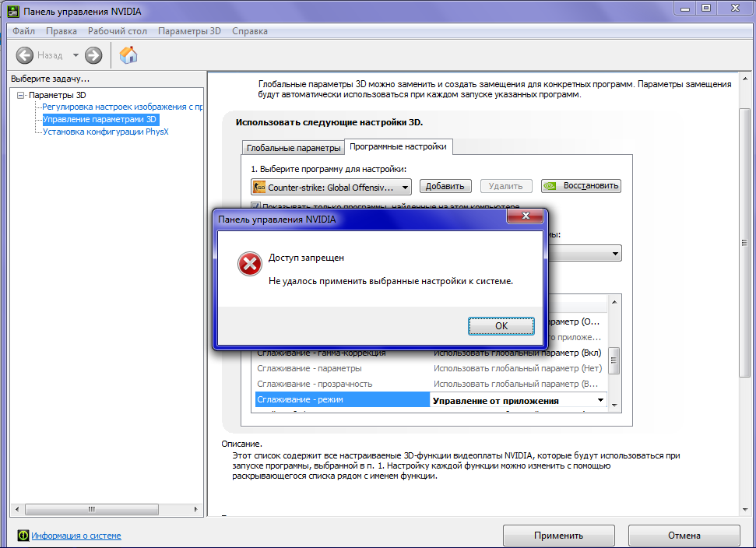Click the system information icon

23,535
